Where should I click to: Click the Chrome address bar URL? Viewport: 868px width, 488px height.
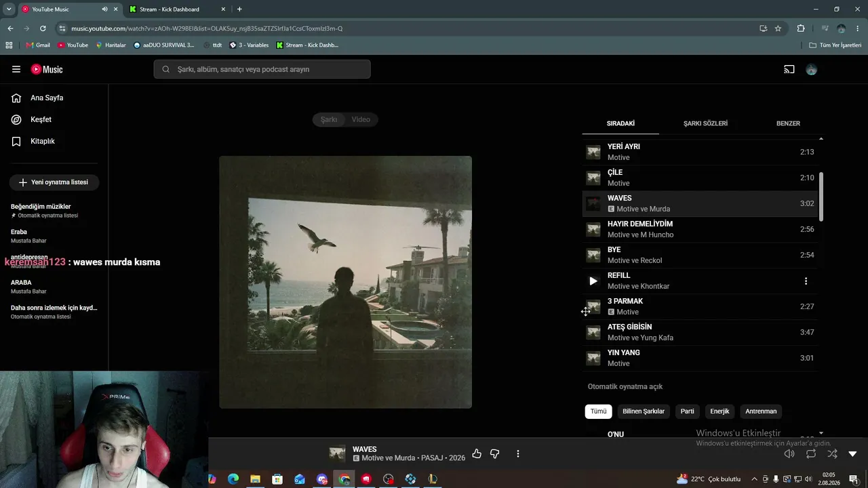[x=207, y=28]
